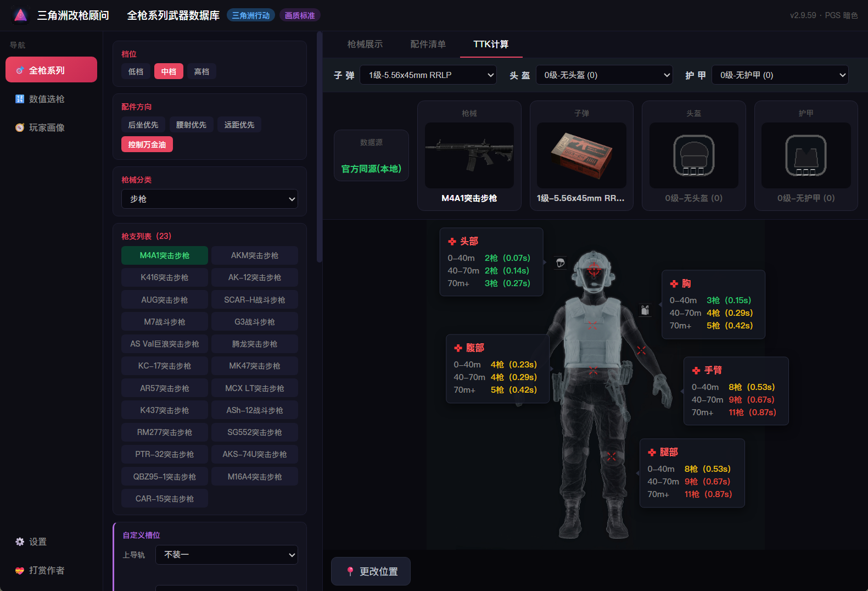Click the 官方同源(本地) data source box

click(371, 155)
